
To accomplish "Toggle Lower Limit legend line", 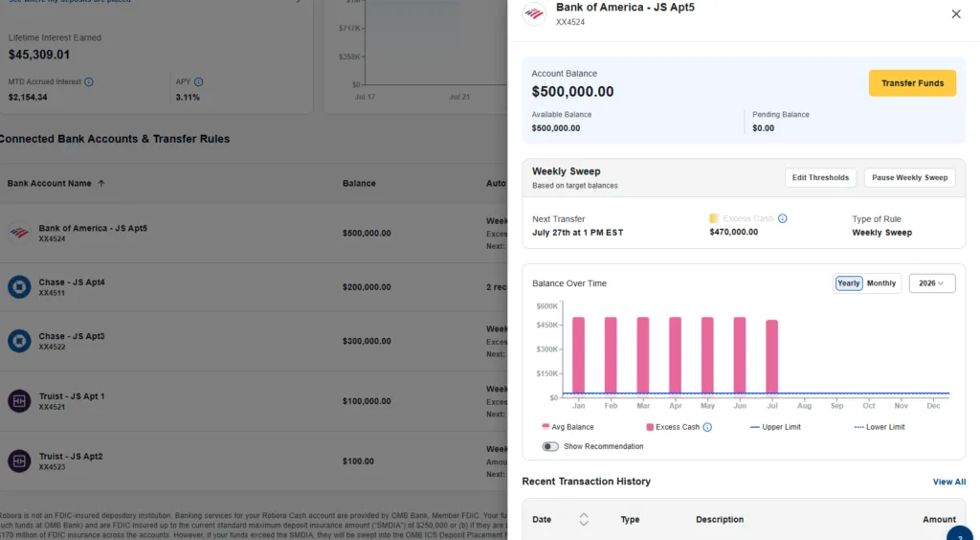I will point(880,427).
